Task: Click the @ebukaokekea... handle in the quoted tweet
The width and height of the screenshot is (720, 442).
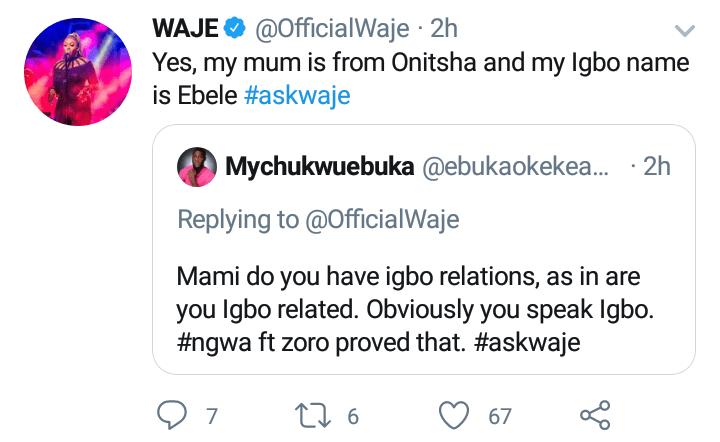Action: 509,167
